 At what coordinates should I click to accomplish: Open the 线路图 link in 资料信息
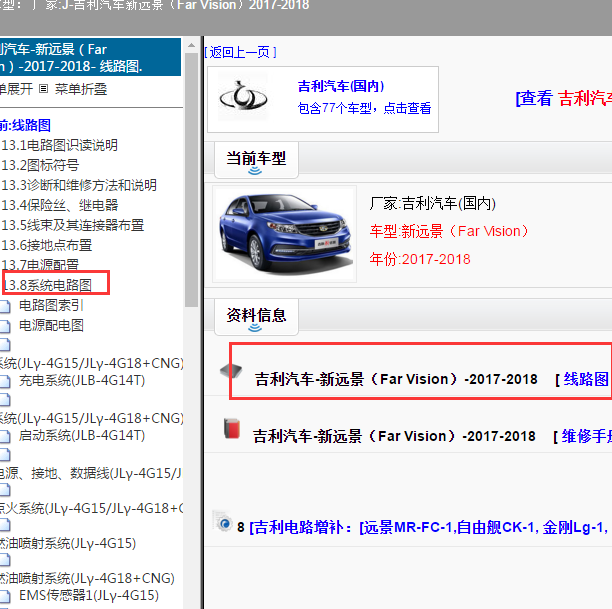586,379
